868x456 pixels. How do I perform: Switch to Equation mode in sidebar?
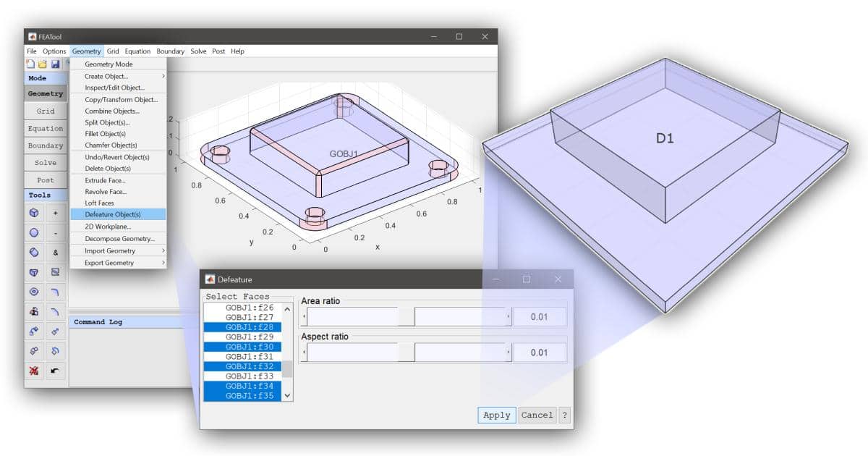pos(46,128)
